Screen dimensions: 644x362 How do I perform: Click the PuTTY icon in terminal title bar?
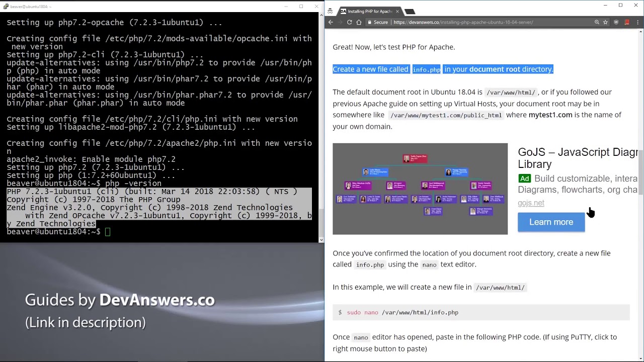[x=6, y=6]
